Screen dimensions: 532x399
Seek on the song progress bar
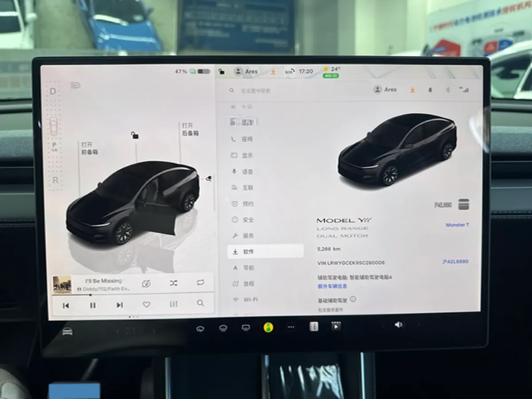point(133,294)
